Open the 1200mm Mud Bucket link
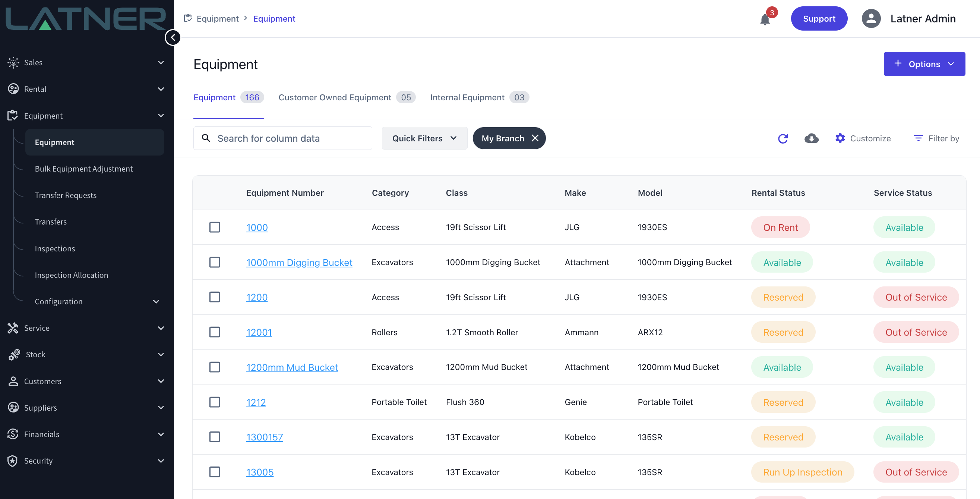Screen dimensions: 980x499 click(x=292, y=367)
